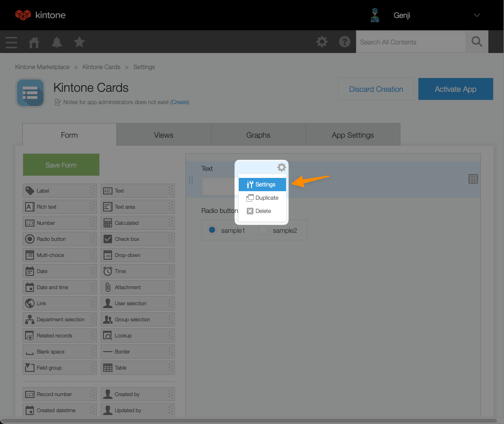Choose Duplicate in the field menu
The image size is (504, 424).
262,197
